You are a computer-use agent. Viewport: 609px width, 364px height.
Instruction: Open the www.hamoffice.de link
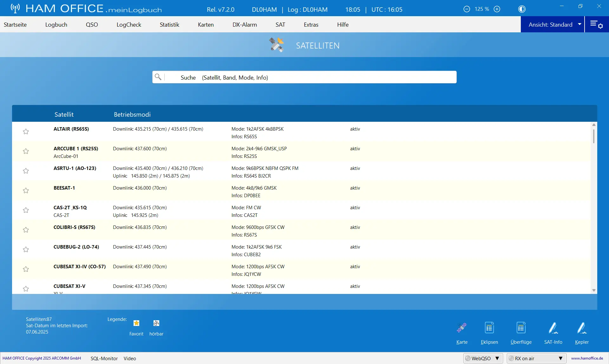coord(587,358)
